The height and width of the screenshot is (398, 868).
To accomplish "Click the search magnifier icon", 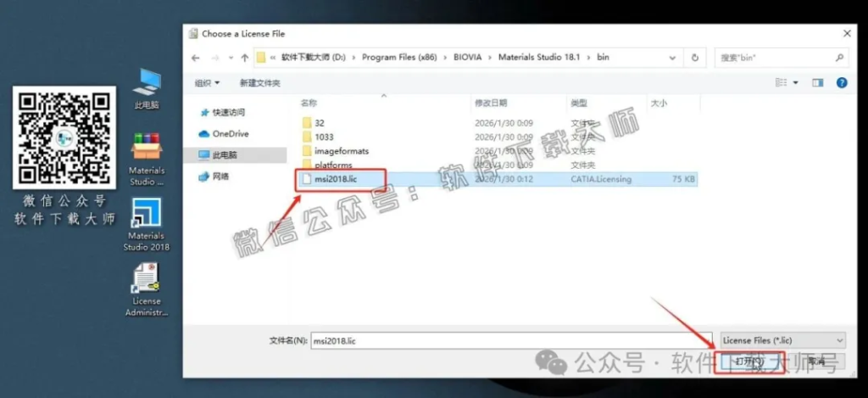I will 839,58.
